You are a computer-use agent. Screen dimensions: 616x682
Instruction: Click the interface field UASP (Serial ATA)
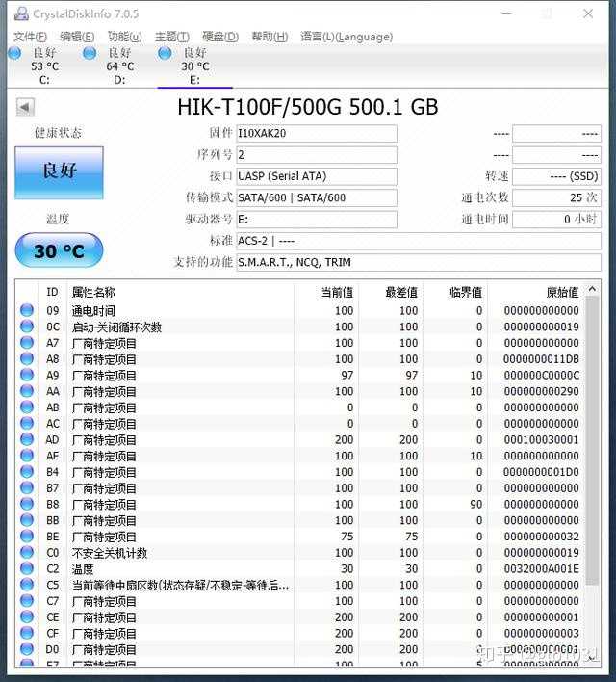317,176
